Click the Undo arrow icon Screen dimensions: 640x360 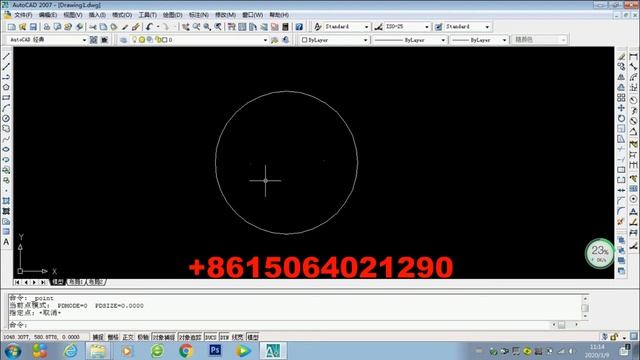(149, 27)
